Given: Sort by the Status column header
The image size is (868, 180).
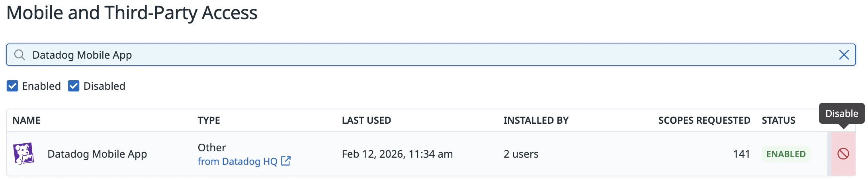Looking at the screenshot, I should click(x=778, y=120).
